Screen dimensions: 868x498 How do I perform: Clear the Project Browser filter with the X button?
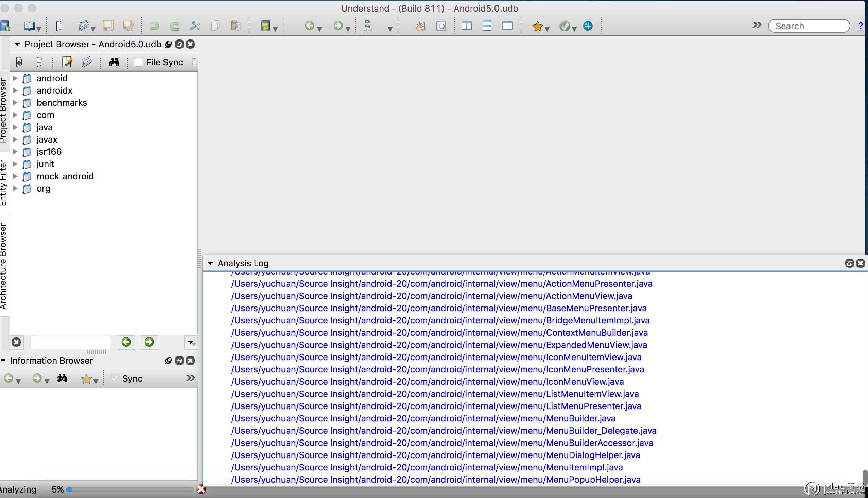pyautogui.click(x=16, y=342)
